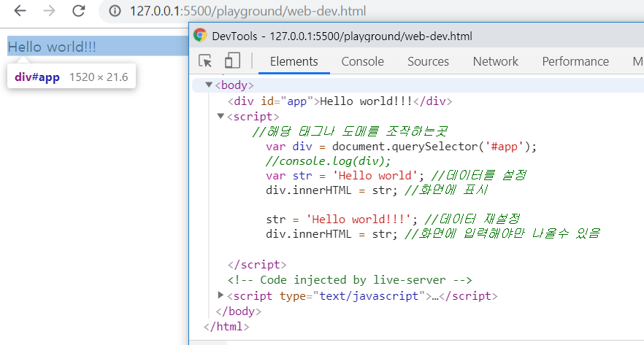The width and height of the screenshot is (644, 345).
Task: Open the Console tab
Action: pos(363,61)
